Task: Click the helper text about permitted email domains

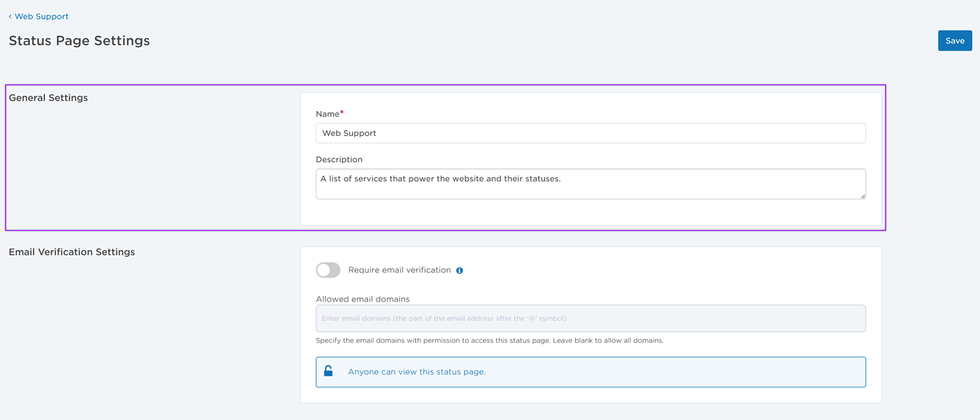Action: point(489,340)
